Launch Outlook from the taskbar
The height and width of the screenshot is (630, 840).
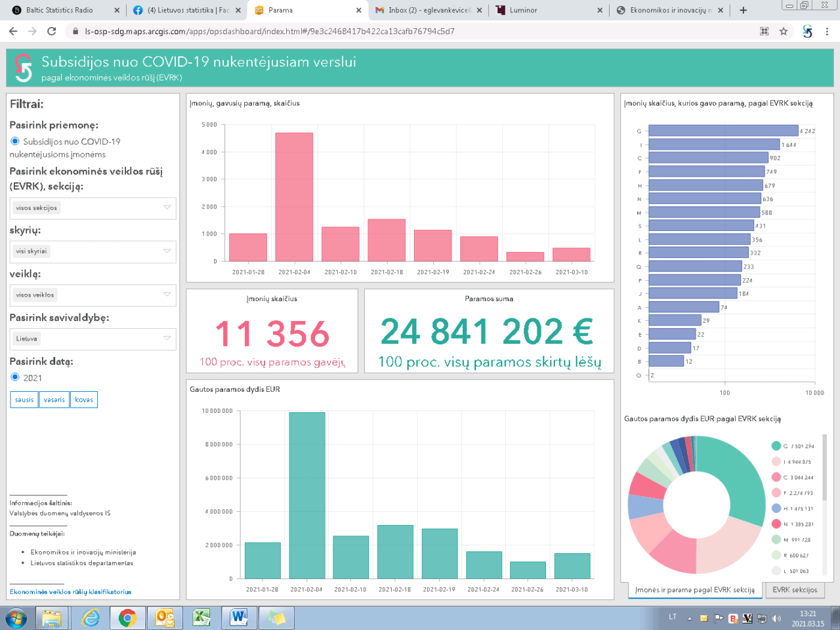click(164, 618)
